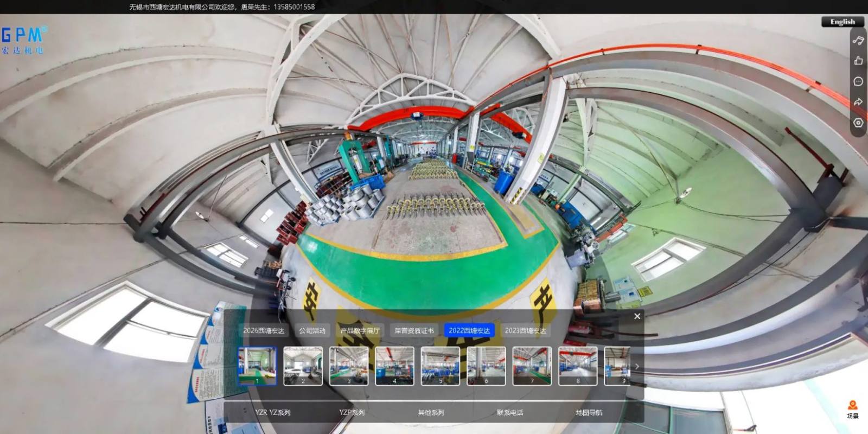Select the 公司活动 tab
Viewport: 868px width, 434px height.
tap(312, 330)
